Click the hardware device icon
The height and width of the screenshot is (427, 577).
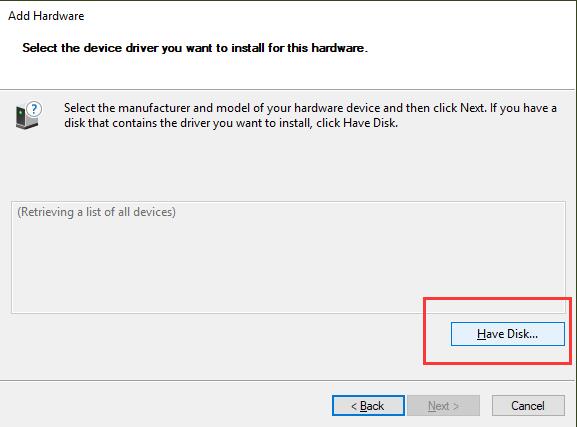[x=26, y=117]
